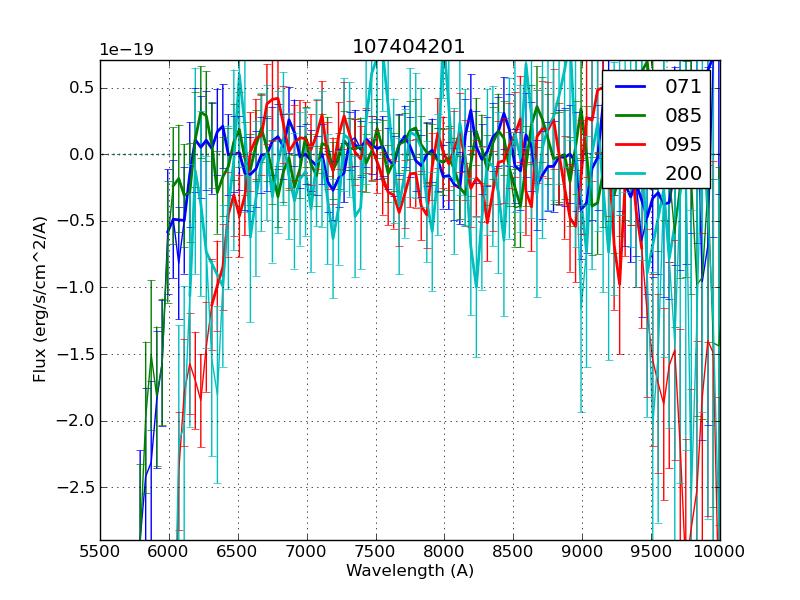800x600 pixels.
Task: Click the 200 legend label
Action: point(683,173)
